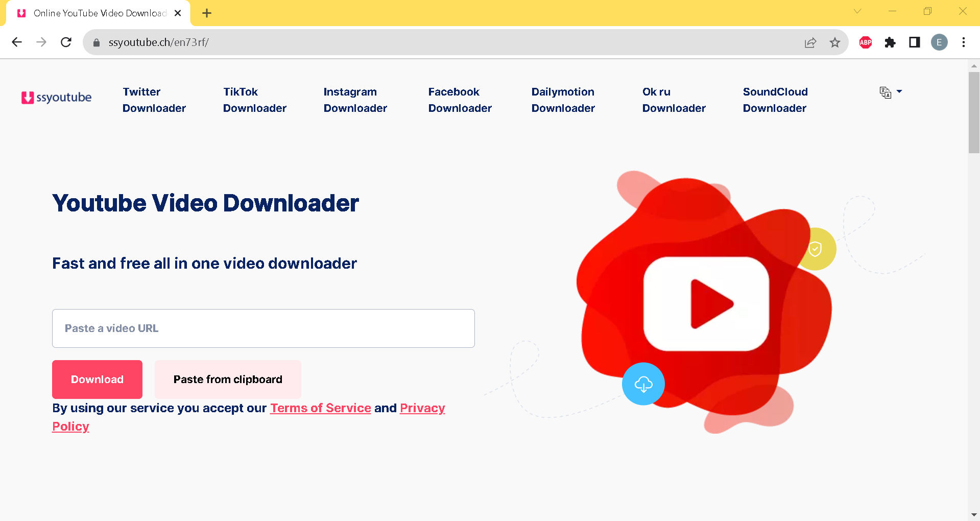Viewport: 980px width, 521px height.
Task: Click the Paste a video URL field
Action: [x=263, y=328]
